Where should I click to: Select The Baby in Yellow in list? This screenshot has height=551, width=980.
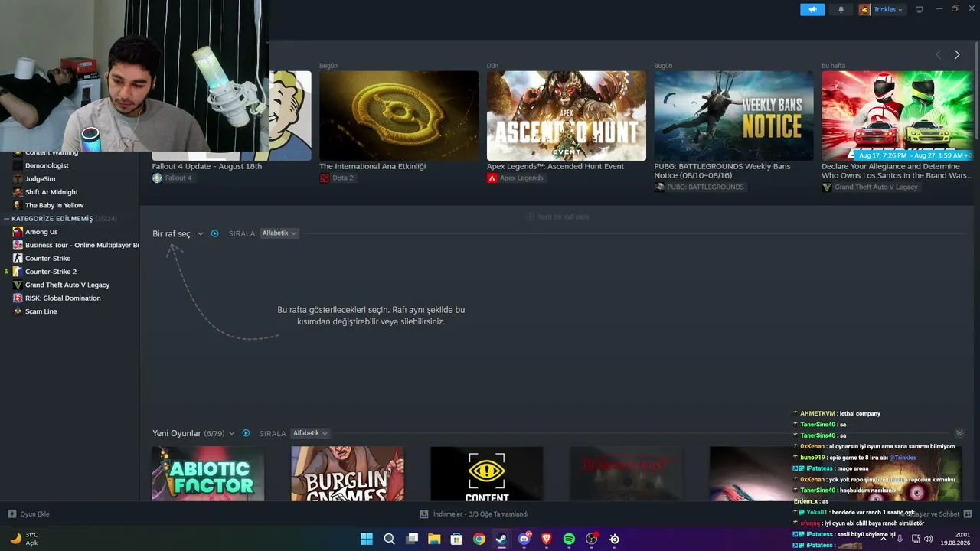(x=54, y=205)
